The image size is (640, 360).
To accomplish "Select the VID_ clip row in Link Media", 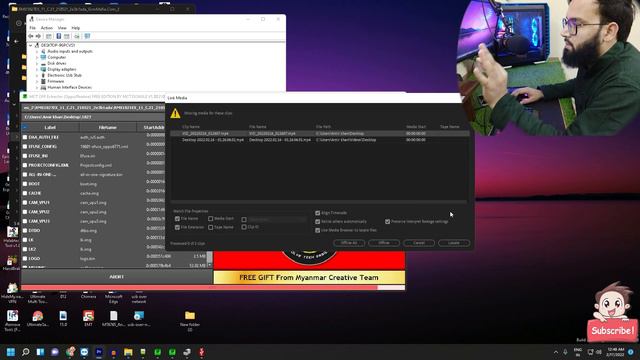I will tap(320, 133).
